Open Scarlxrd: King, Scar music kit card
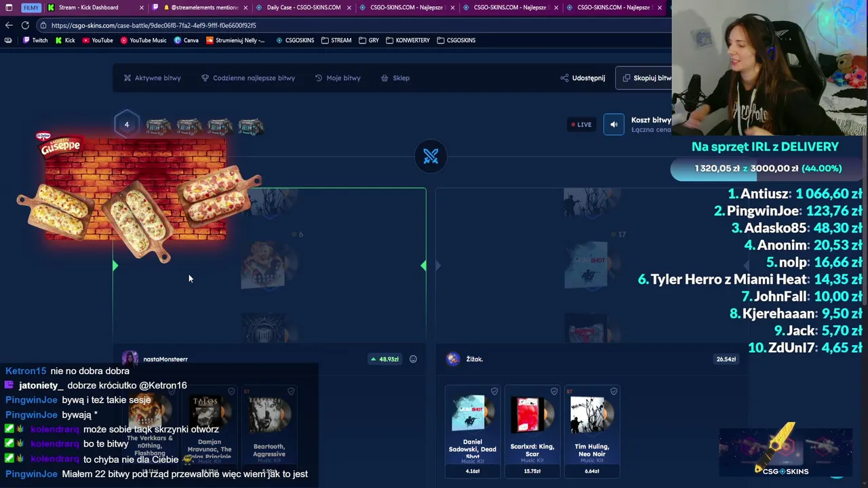Screen dimensions: 868x488 tap(532, 431)
